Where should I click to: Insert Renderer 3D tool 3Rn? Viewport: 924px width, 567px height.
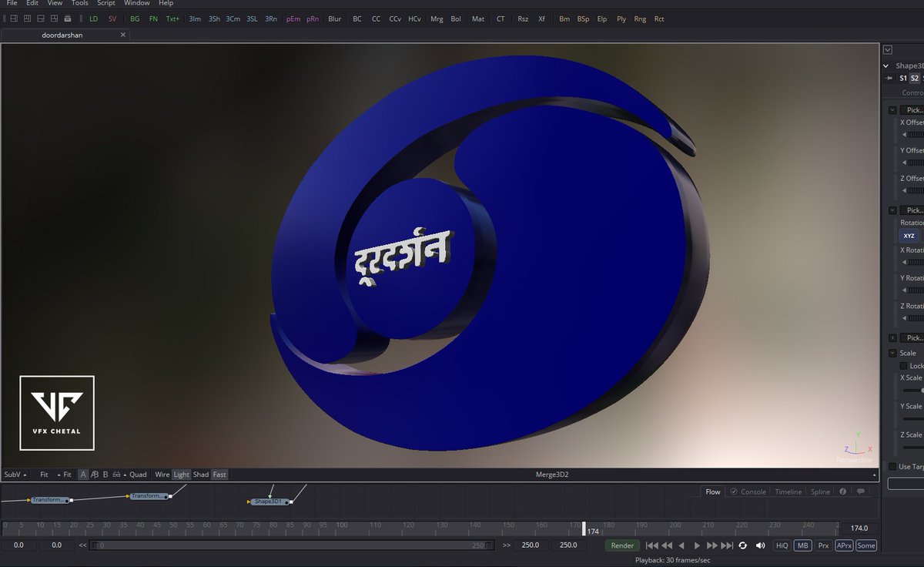pos(271,18)
